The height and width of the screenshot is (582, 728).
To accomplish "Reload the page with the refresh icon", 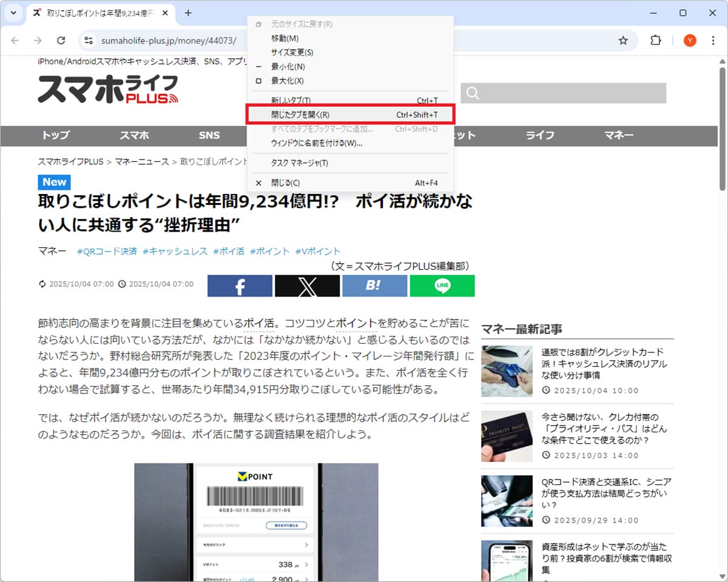I will pos(61,41).
